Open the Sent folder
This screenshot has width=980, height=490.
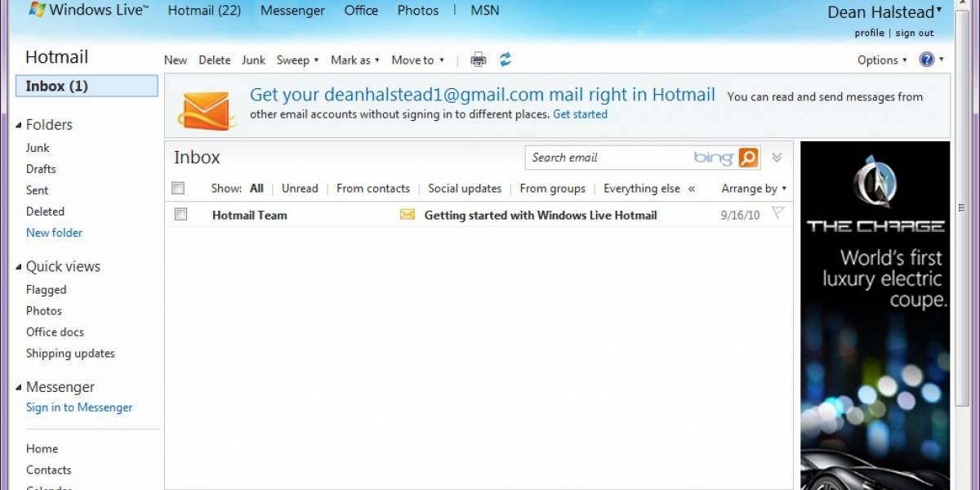(37, 190)
